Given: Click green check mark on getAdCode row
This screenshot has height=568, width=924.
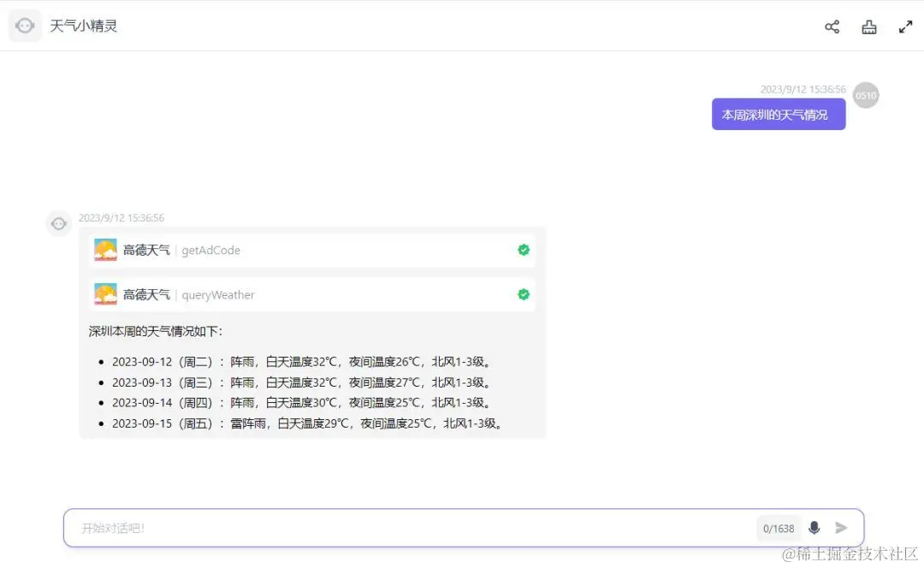Looking at the screenshot, I should click(x=524, y=250).
